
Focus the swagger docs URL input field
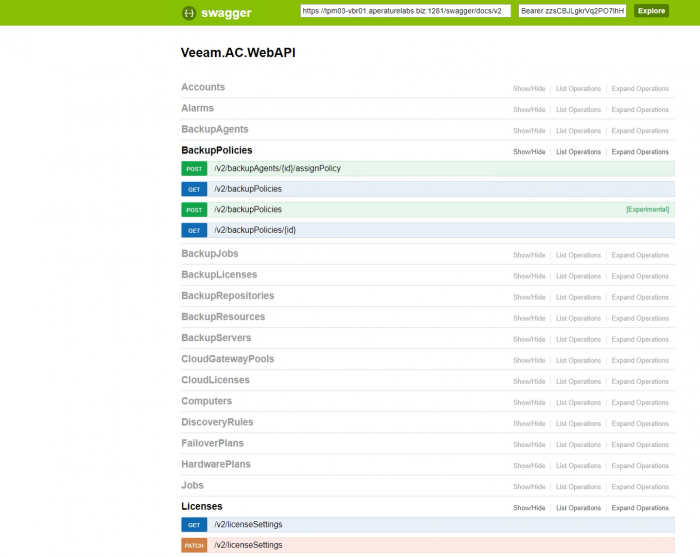(405, 11)
